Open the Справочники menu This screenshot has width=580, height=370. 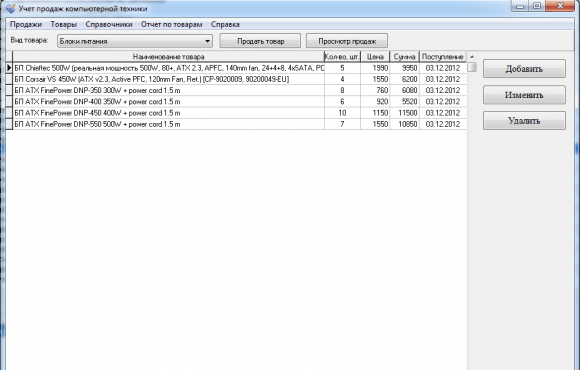click(x=109, y=24)
